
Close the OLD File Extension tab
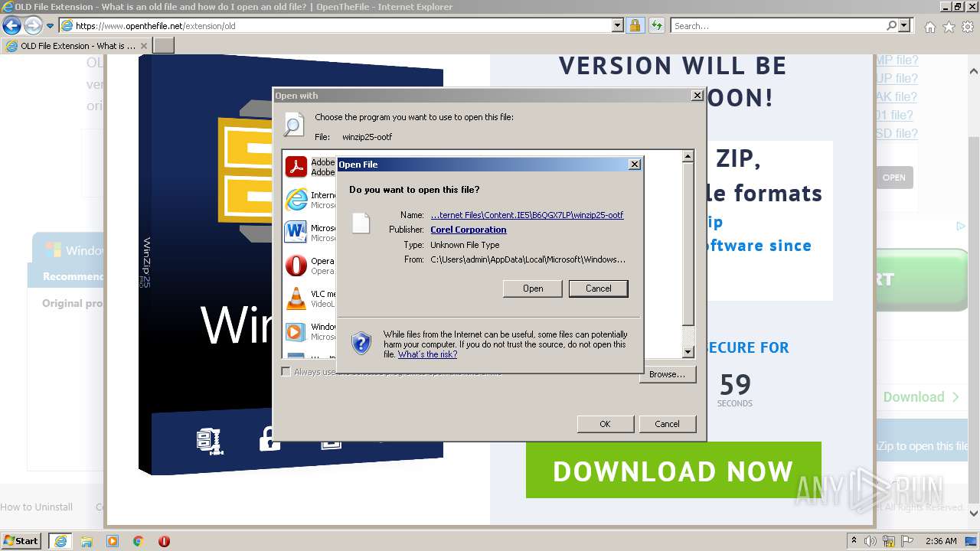(x=143, y=46)
